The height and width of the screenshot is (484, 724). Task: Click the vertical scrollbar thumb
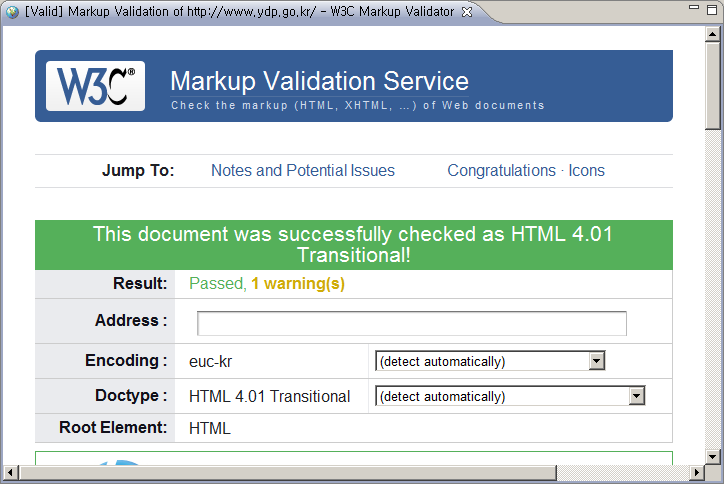point(713,85)
